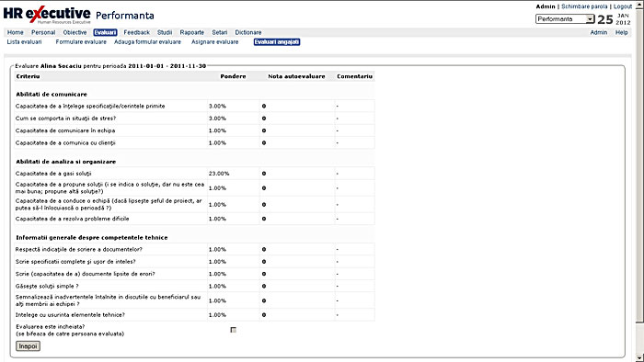Open the Studii menu
This screenshot has height=362, width=644.
point(165,32)
